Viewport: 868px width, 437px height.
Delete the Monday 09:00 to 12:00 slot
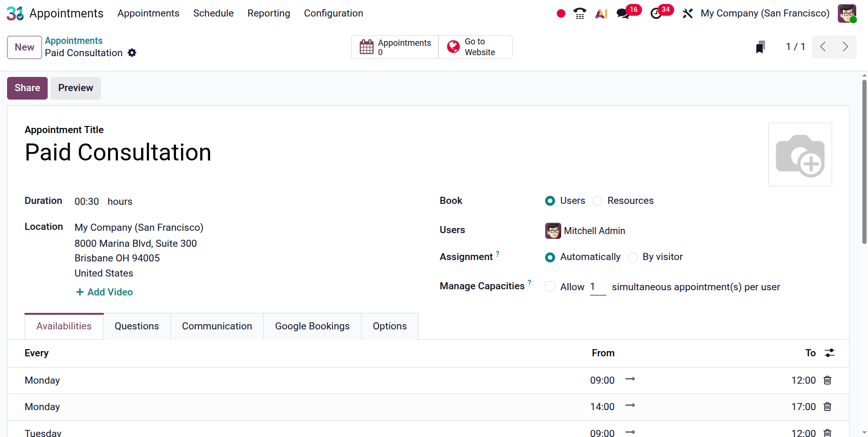pos(827,380)
